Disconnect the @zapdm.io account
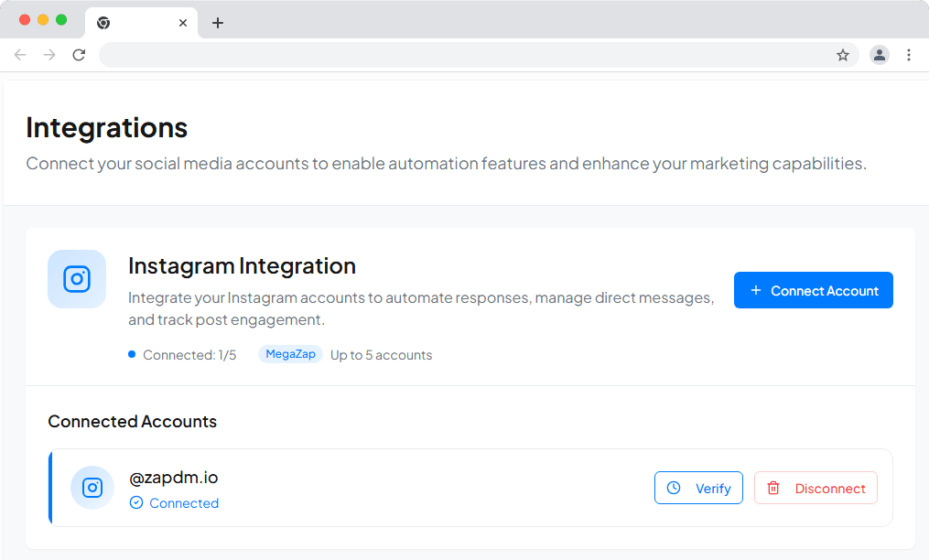 coord(816,488)
